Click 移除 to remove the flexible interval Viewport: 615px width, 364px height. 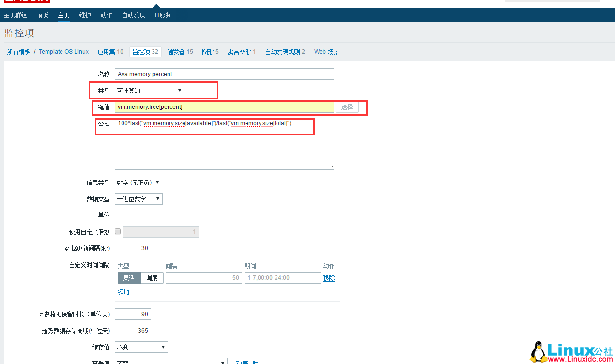pos(329,277)
